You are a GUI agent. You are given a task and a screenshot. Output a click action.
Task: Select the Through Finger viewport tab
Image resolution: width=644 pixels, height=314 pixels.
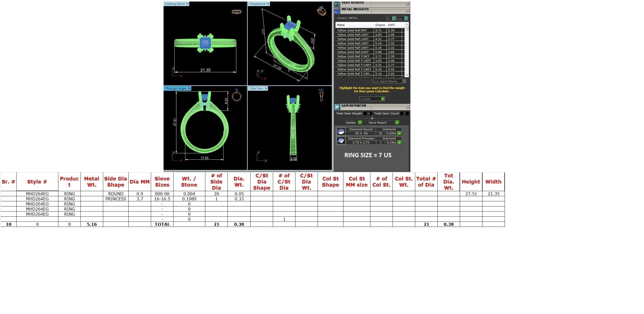click(176, 88)
